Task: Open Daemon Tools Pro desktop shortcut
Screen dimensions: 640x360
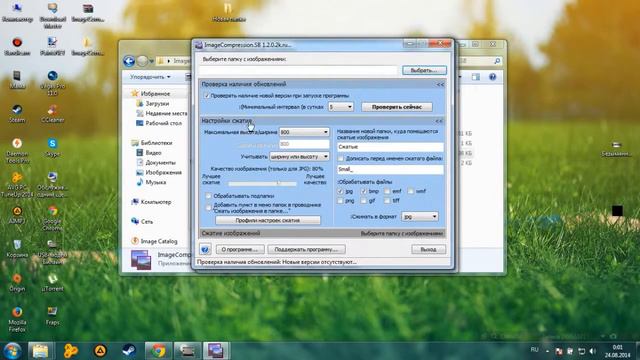Action: [17, 151]
